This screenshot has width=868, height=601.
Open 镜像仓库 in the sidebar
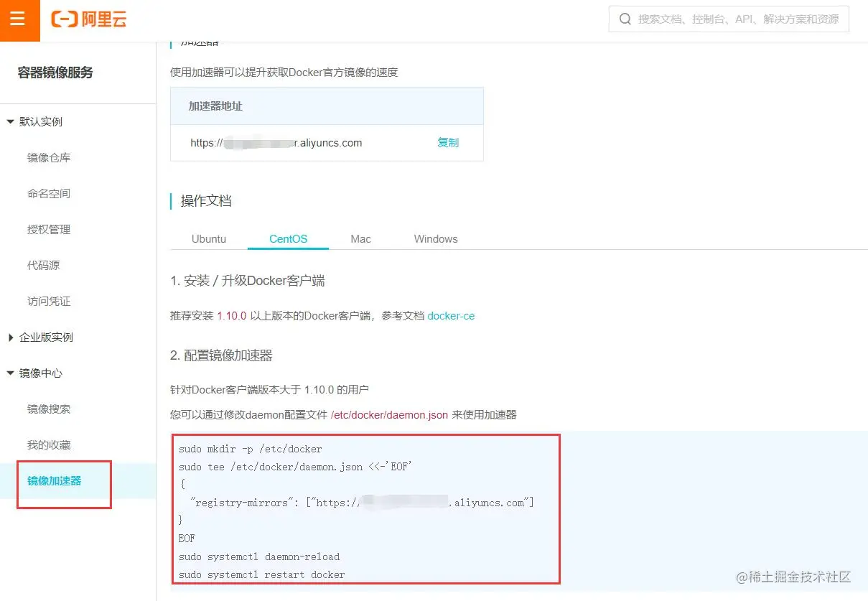coord(49,158)
